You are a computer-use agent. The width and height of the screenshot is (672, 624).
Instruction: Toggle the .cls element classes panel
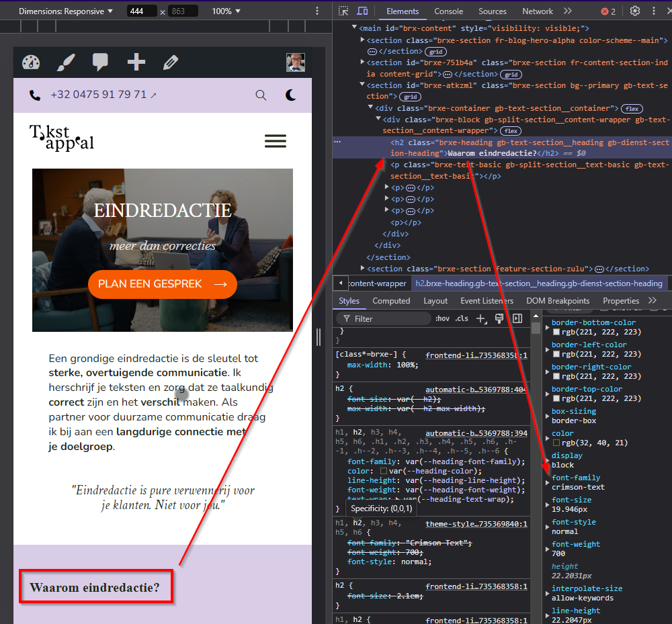(462, 318)
